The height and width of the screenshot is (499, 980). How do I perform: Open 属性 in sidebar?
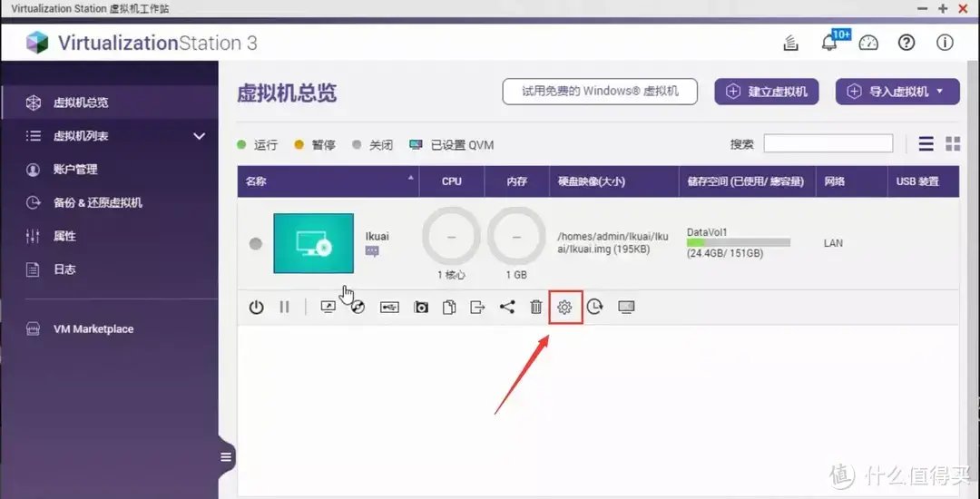click(65, 236)
